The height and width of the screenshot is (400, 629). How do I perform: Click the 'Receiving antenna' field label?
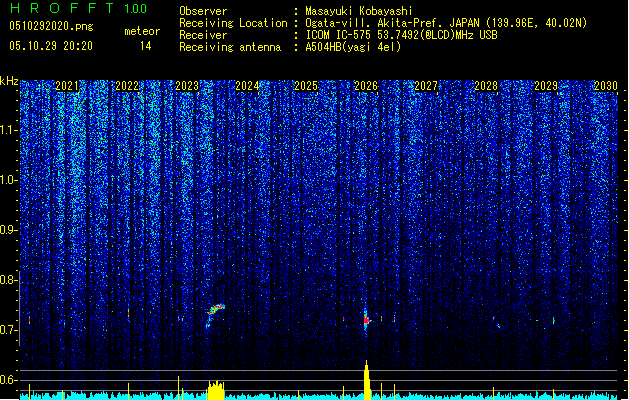(x=230, y=47)
